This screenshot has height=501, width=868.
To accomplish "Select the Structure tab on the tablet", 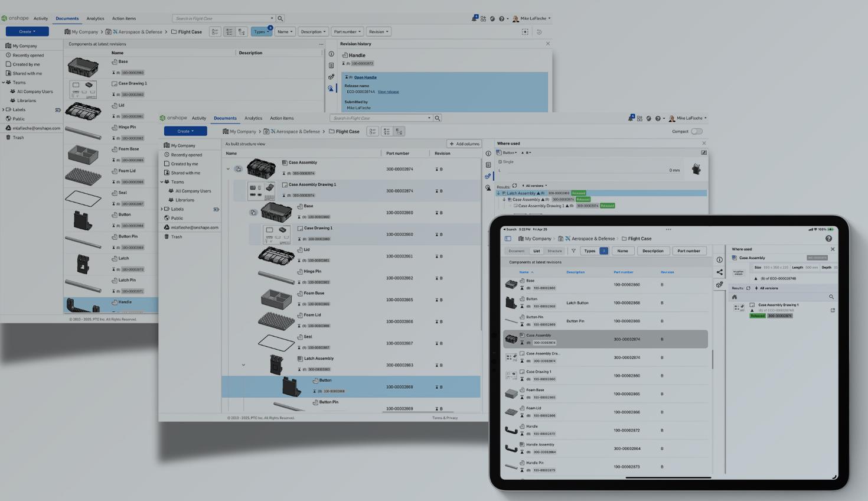I will (554, 251).
